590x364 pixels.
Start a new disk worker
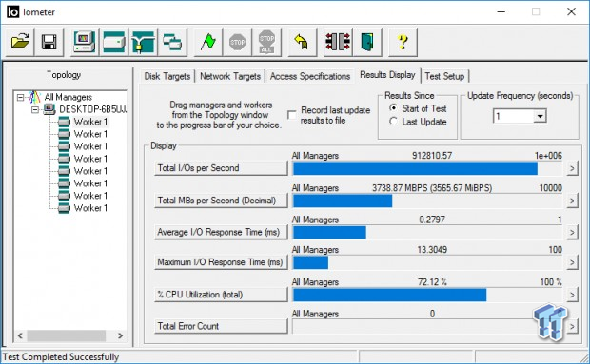pos(114,41)
